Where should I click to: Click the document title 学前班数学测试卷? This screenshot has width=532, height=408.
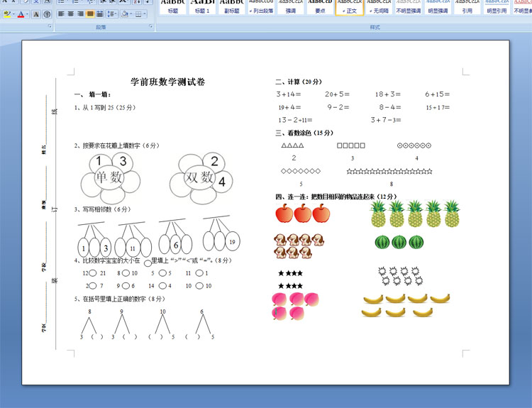(167, 82)
